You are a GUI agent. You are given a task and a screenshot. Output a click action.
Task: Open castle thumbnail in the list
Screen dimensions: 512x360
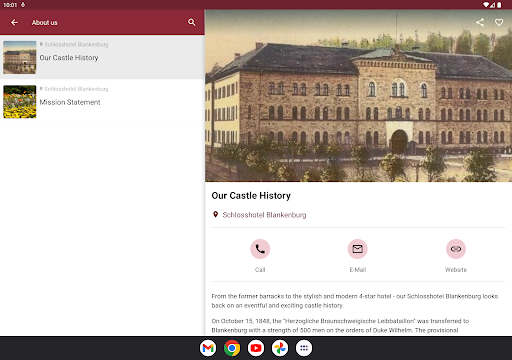[x=20, y=57]
